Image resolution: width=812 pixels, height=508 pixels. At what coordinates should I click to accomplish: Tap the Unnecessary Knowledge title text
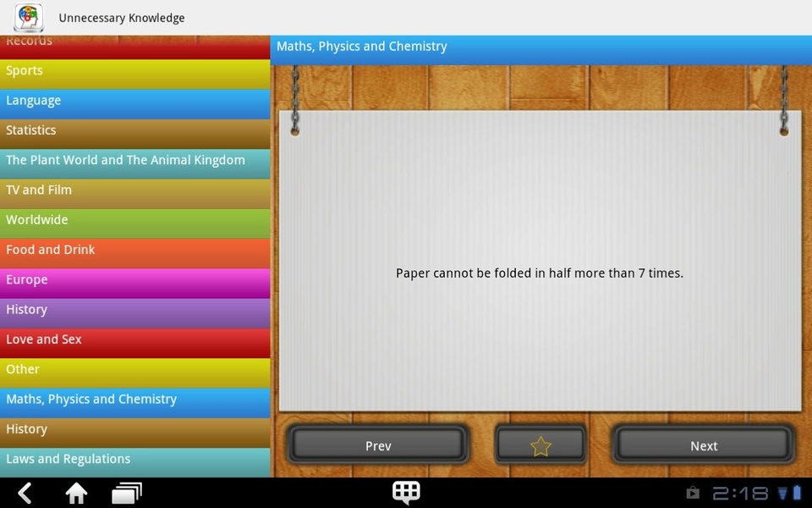point(122,18)
